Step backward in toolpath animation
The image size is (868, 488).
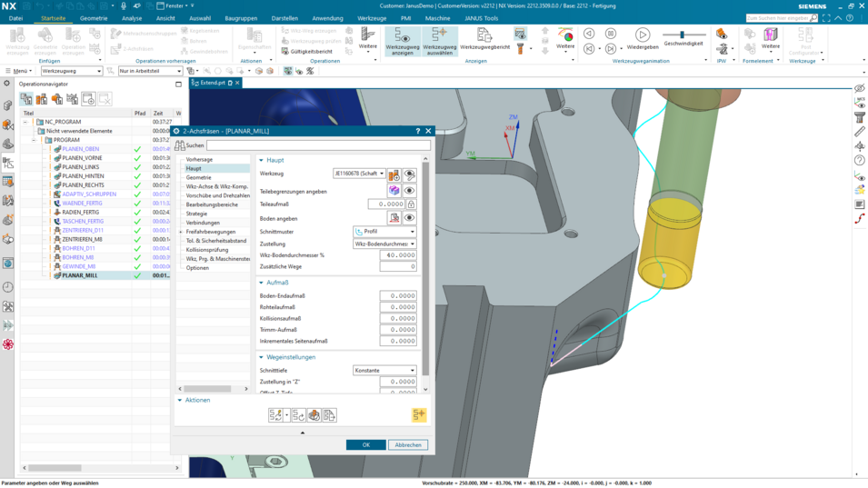click(589, 49)
